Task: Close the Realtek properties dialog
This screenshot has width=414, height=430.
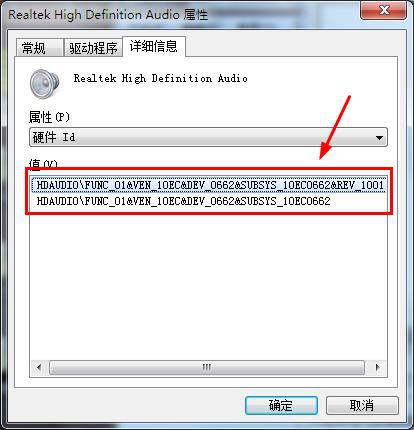Action: click(x=383, y=10)
